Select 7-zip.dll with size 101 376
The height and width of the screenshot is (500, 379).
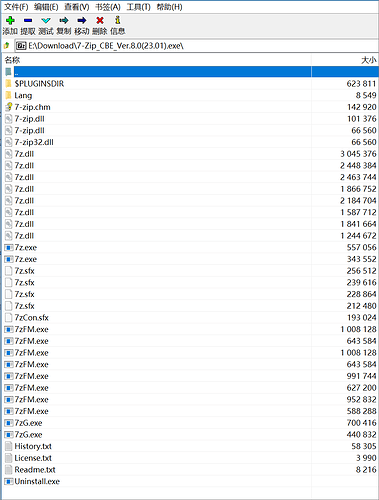191,119
